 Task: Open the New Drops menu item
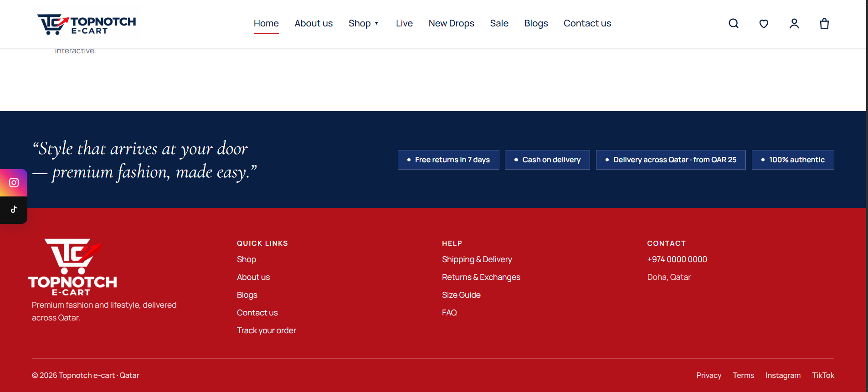point(451,23)
